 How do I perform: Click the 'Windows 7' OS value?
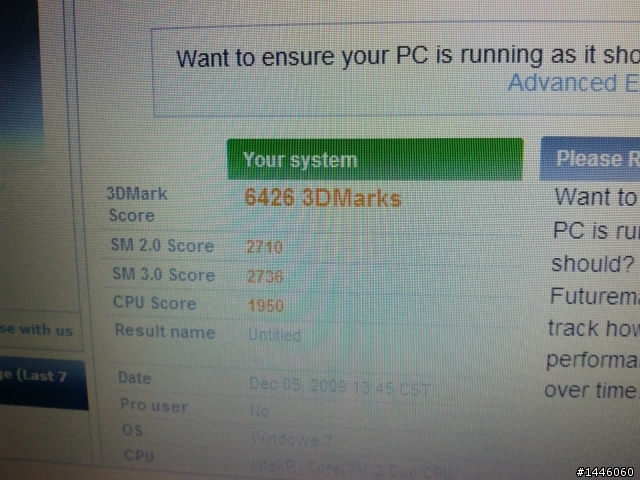(x=291, y=440)
